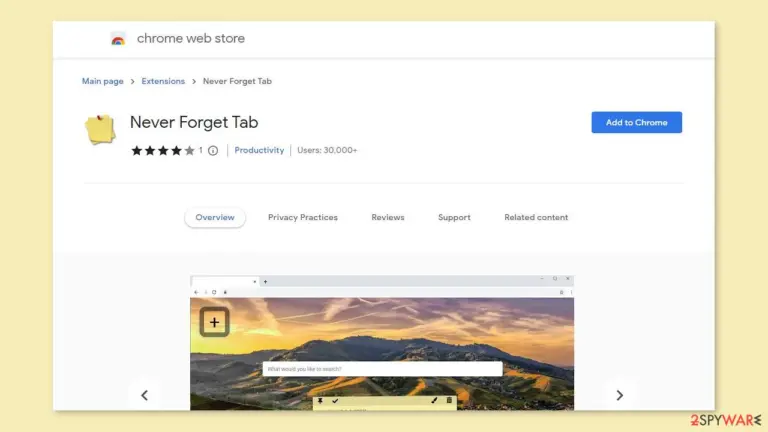Image resolution: width=768 pixels, height=432 pixels.
Task: Switch to the Overview tab
Action: click(x=215, y=217)
